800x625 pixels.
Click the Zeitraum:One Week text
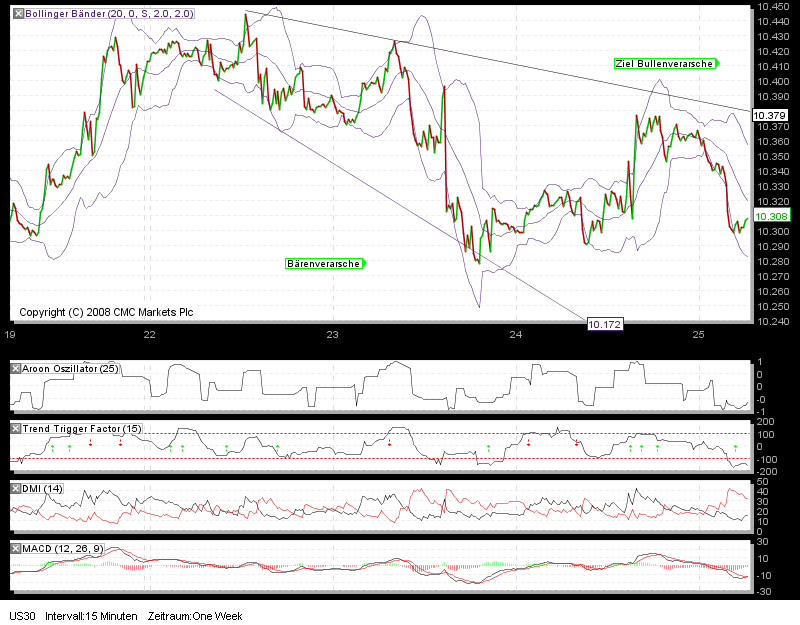(195, 616)
